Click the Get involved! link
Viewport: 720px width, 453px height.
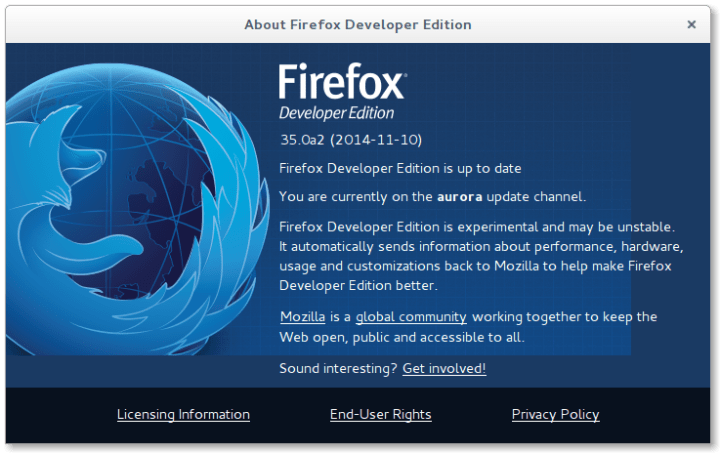pos(444,369)
